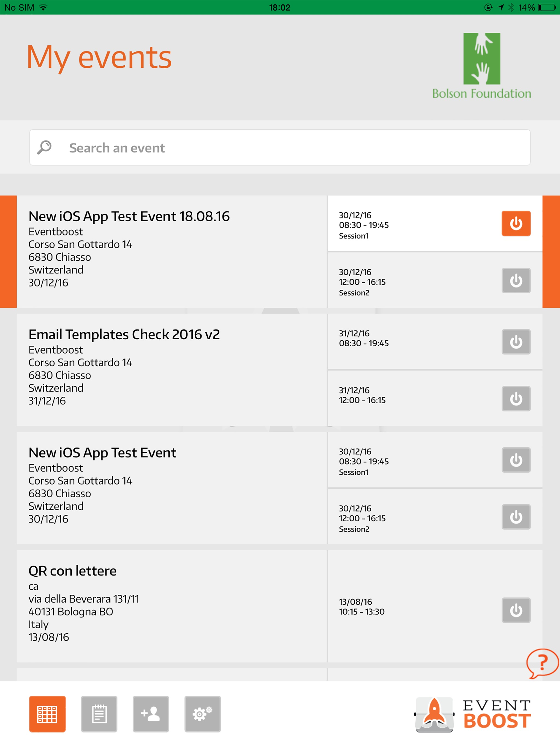Click '40131 Bologna BO' text

(71, 612)
